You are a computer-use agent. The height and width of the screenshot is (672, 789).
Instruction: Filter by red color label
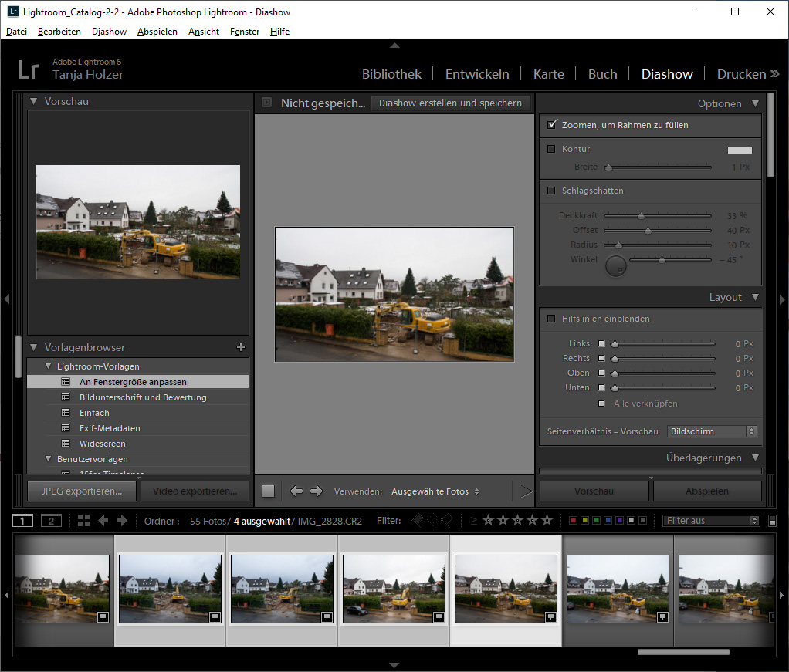pos(573,521)
